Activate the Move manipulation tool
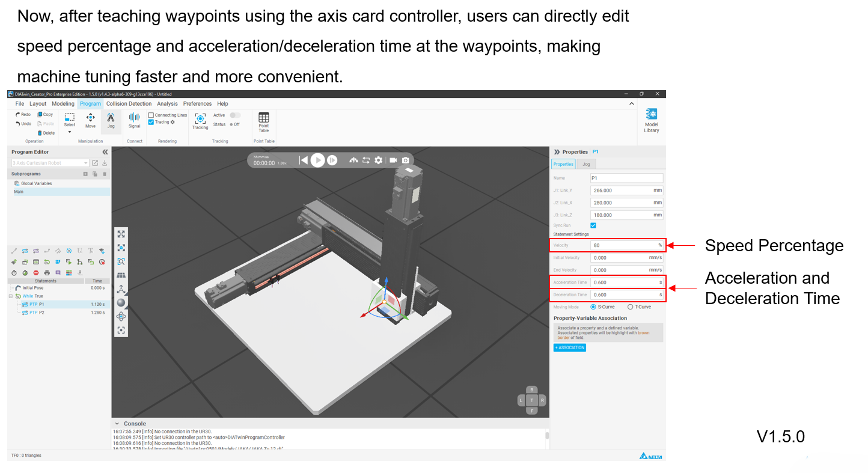 click(x=90, y=120)
